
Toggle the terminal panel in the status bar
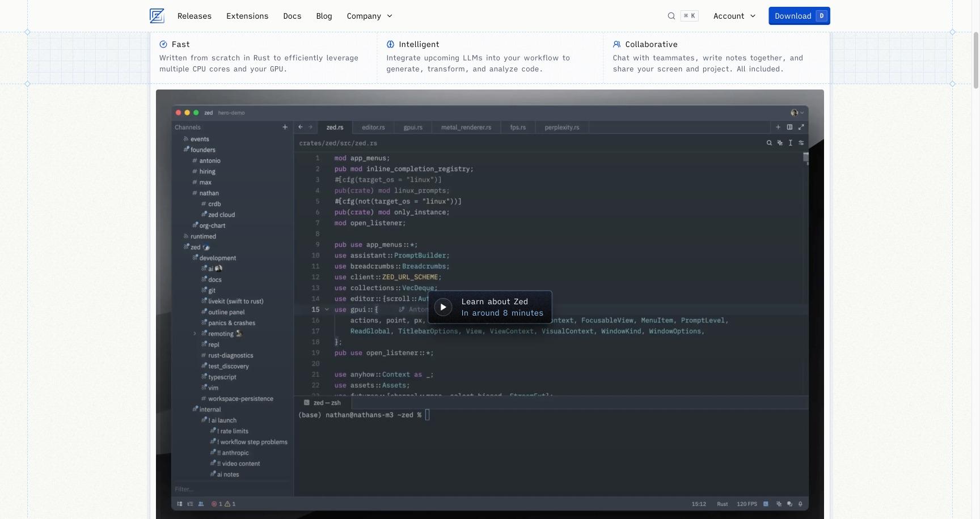pyautogui.click(x=766, y=504)
